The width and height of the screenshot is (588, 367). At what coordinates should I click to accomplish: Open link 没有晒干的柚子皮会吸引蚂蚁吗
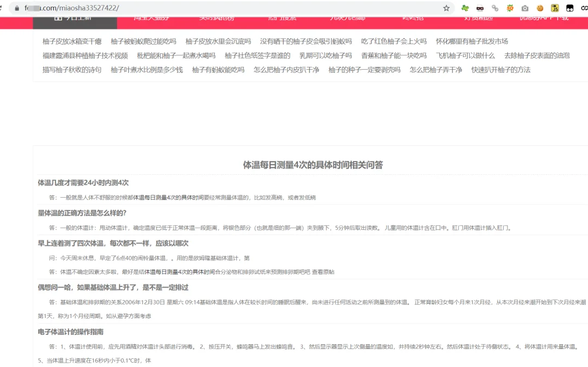click(x=306, y=41)
